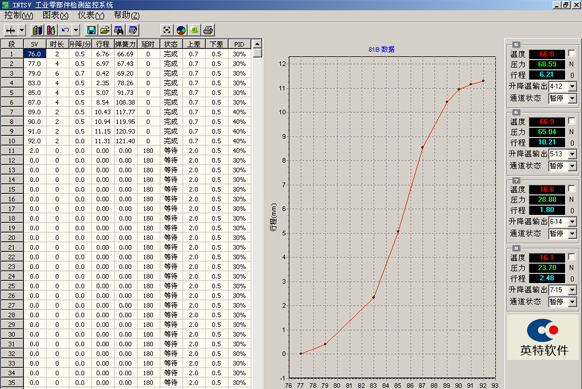Viewport: 582px width, 389px height.
Task: Toggle checkbox next to temperature 66.9
Action: 572,121
